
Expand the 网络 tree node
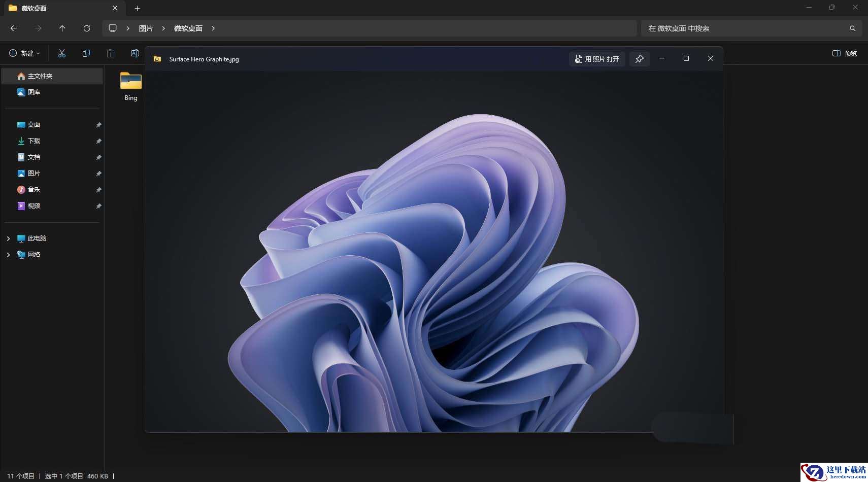pos(8,255)
